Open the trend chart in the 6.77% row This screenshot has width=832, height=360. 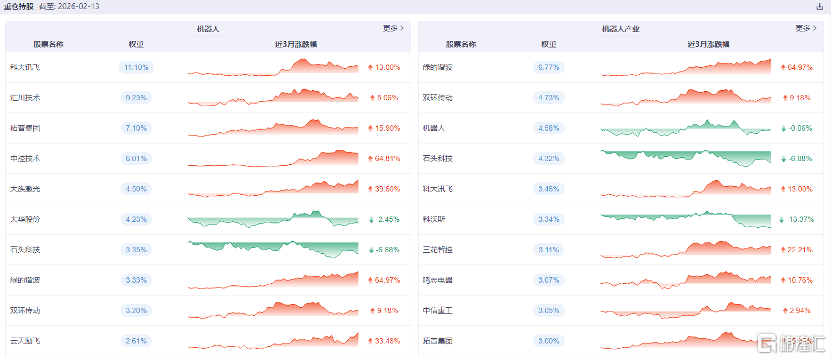click(686, 67)
